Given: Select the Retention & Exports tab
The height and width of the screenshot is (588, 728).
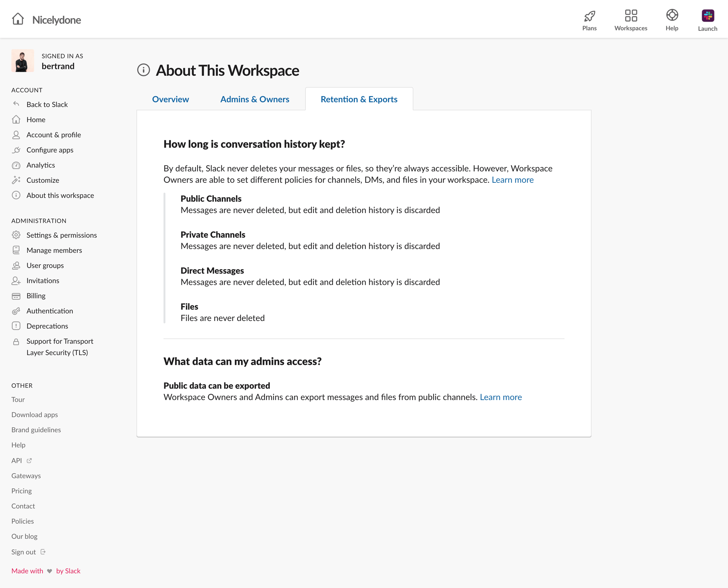Looking at the screenshot, I should 359,99.
